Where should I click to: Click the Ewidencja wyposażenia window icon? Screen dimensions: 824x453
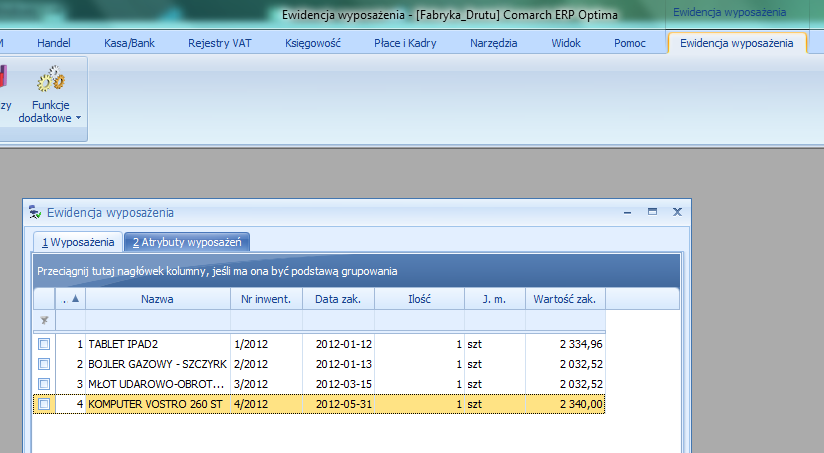click(x=35, y=212)
